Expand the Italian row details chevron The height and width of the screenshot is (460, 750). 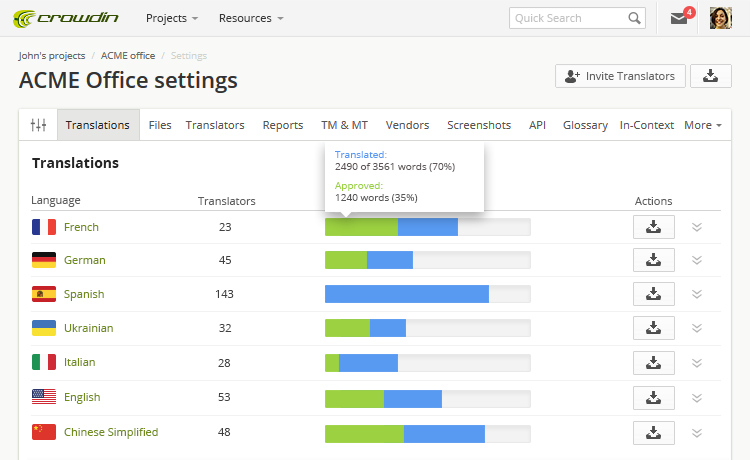[x=697, y=363]
